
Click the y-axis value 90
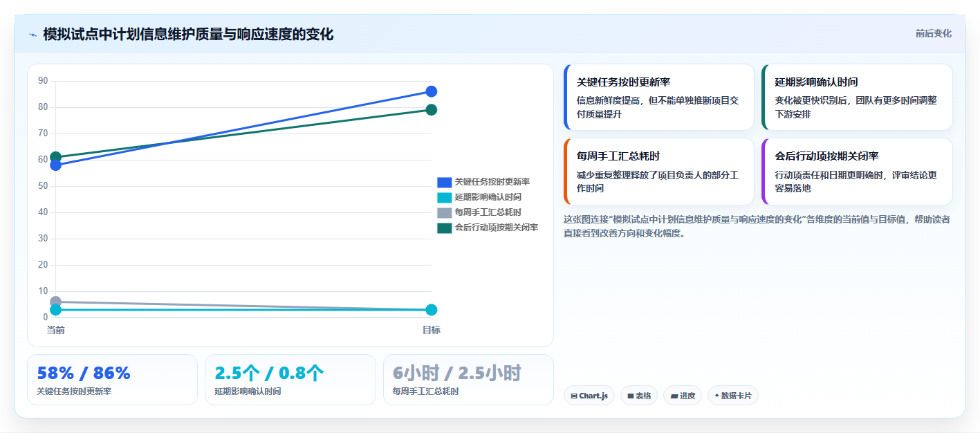(43, 81)
